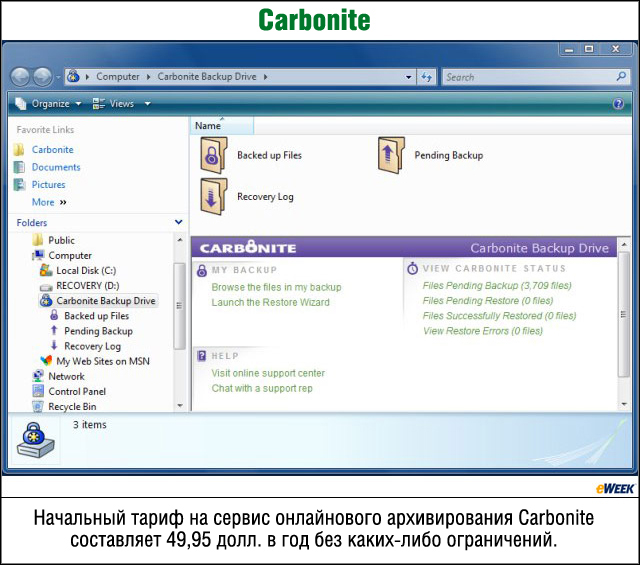Click the Computer icon in folder tree

(38, 255)
